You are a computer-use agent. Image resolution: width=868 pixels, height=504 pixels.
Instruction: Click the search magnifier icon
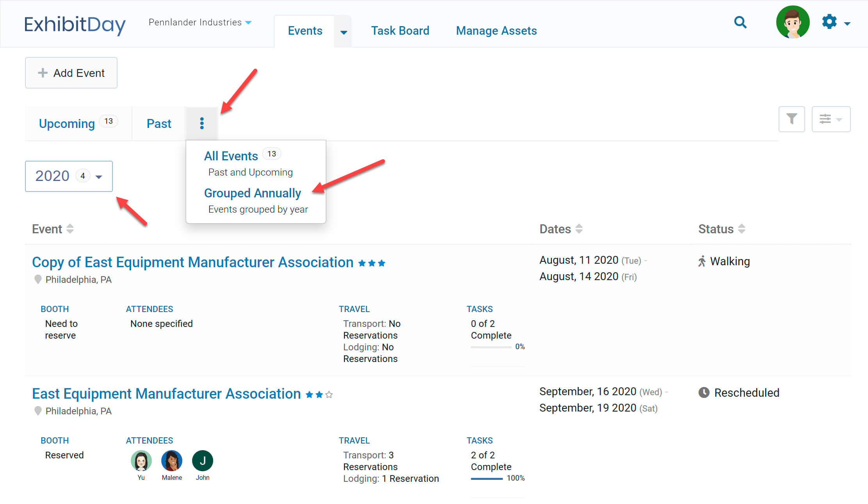[x=740, y=22]
